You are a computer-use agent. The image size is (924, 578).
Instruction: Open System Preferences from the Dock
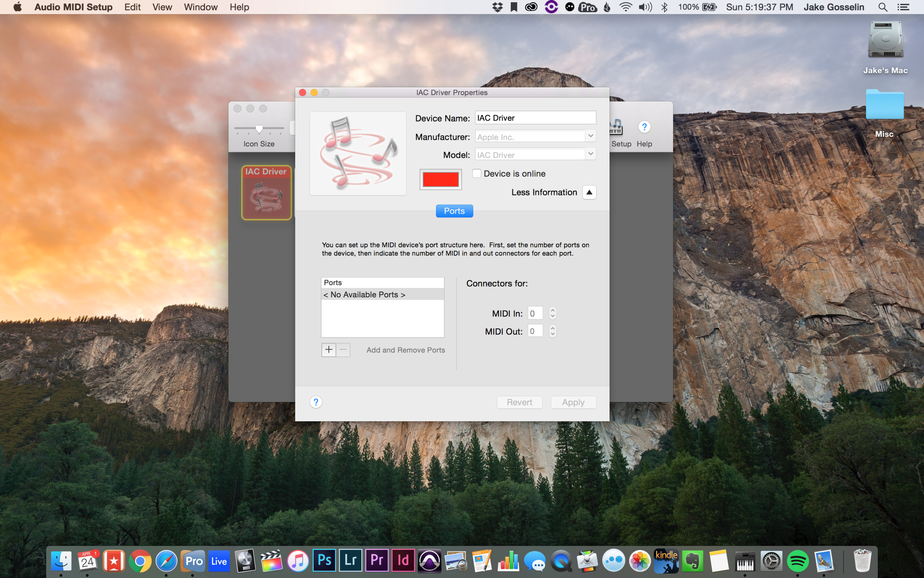pyautogui.click(x=771, y=561)
